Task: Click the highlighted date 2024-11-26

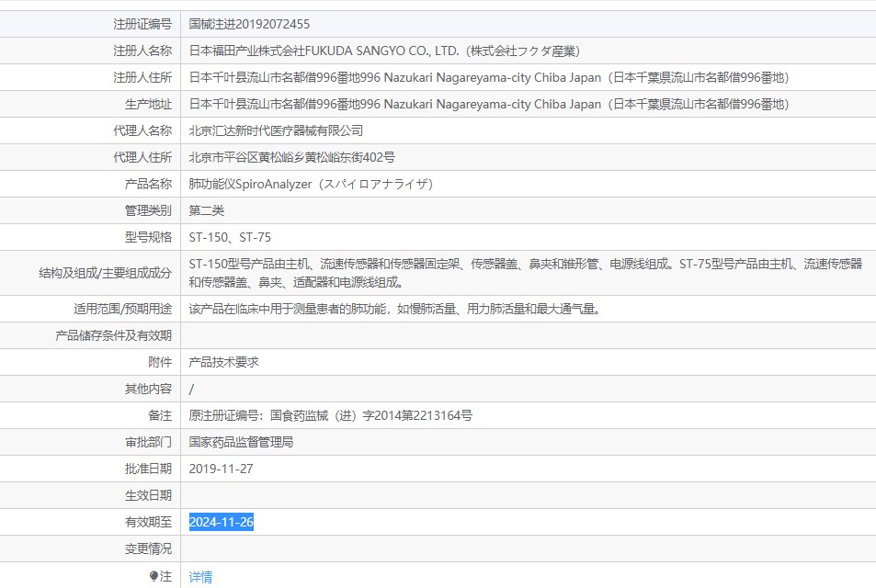Action: click(222, 522)
